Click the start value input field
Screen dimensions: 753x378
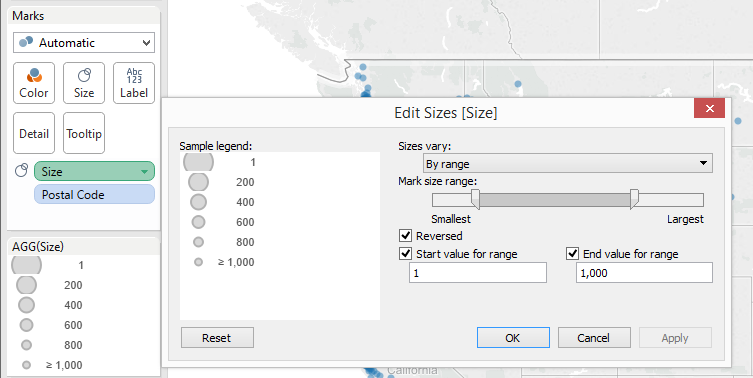(x=478, y=273)
